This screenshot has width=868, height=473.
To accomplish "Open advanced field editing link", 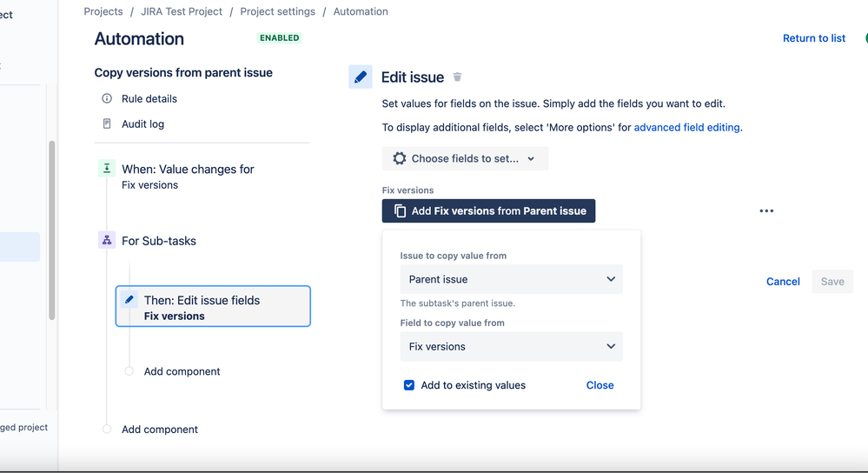I will 686,128.
